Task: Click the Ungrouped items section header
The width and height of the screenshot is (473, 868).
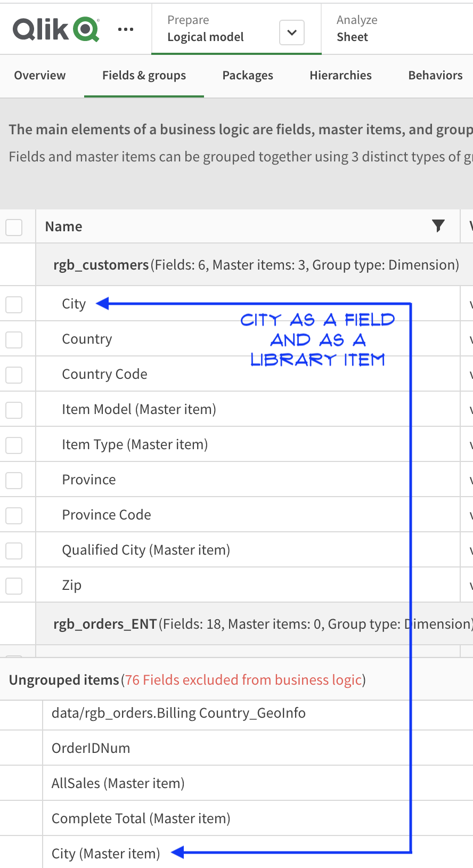Action: 64,680
